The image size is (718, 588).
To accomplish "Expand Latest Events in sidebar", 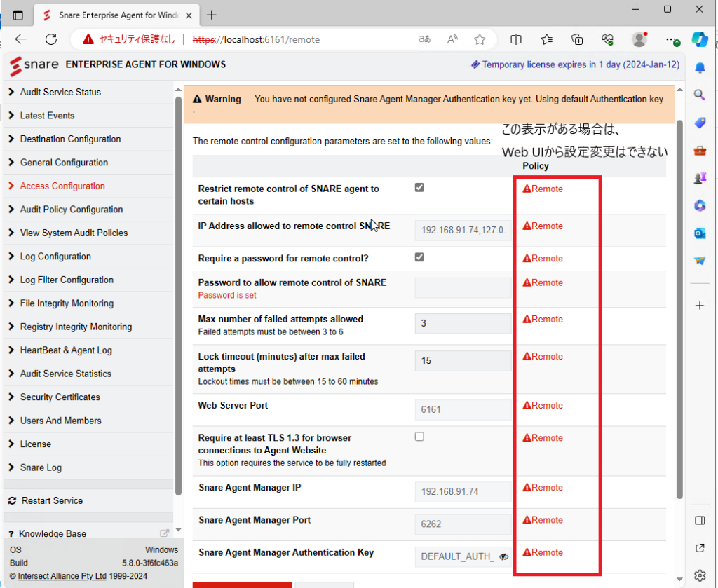I will pyautogui.click(x=89, y=116).
